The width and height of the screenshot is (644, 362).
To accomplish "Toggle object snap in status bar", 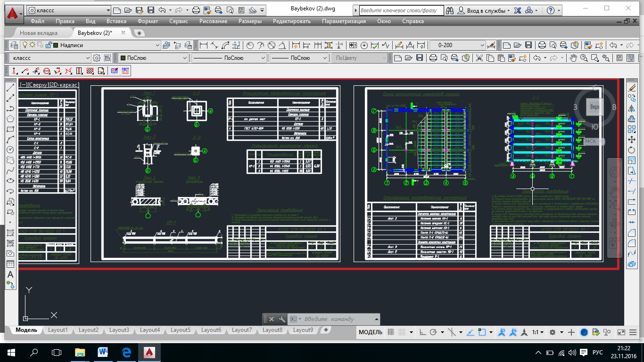I will [x=482, y=332].
